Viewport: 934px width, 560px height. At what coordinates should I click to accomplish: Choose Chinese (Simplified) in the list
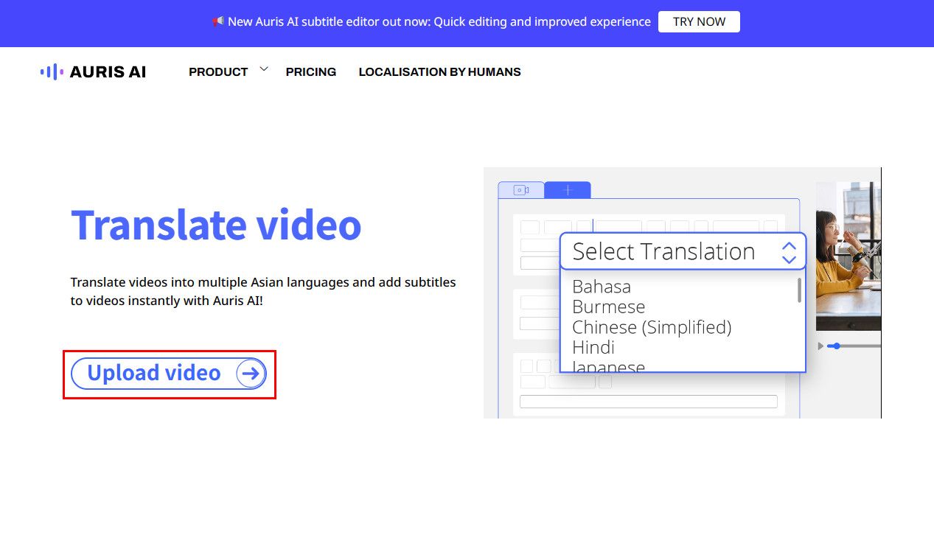[652, 327]
